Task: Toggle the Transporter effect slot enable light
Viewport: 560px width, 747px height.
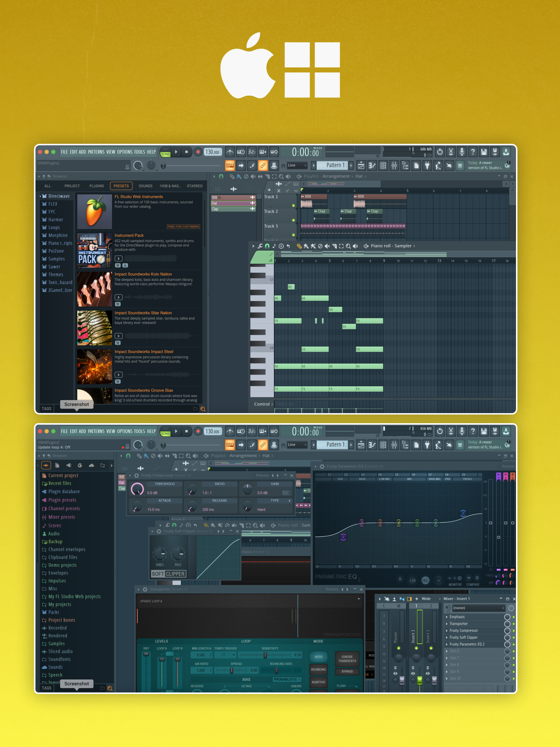Action: click(514, 624)
